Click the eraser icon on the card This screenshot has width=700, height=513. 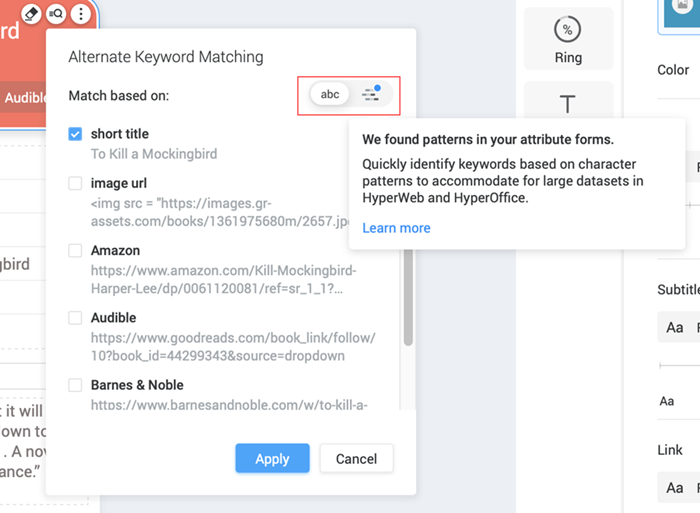point(30,14)
